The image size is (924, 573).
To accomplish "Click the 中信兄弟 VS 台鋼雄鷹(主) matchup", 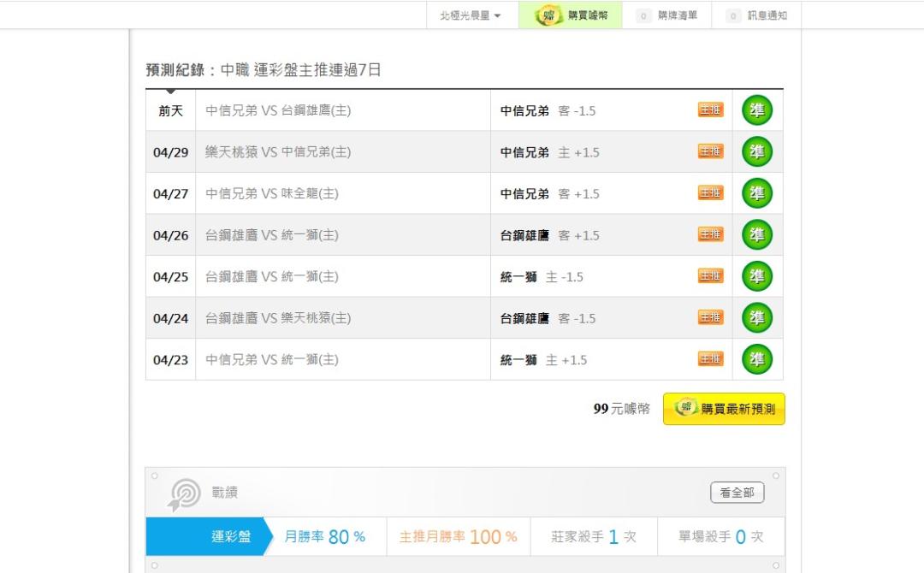I will [x=278, y=110].
